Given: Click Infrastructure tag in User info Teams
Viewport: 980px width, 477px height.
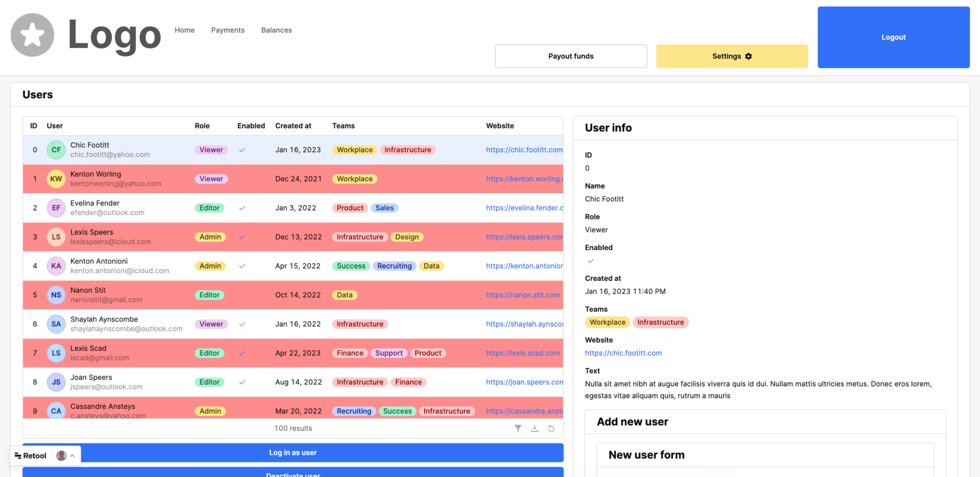Looking at the screenshot, I should 660,322.
